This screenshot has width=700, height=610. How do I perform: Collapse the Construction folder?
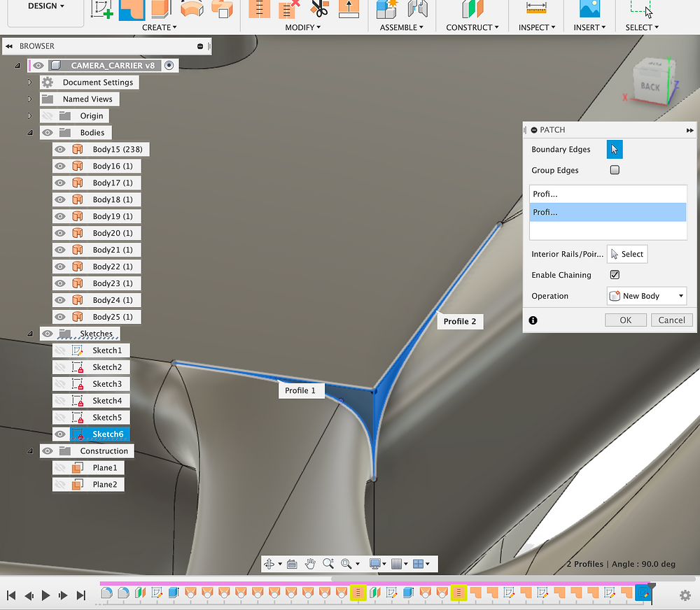tap(30, 451)
